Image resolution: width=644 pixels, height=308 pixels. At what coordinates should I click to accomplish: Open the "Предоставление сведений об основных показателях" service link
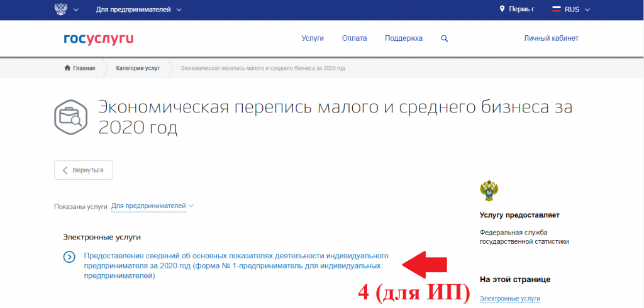(236, 266)
